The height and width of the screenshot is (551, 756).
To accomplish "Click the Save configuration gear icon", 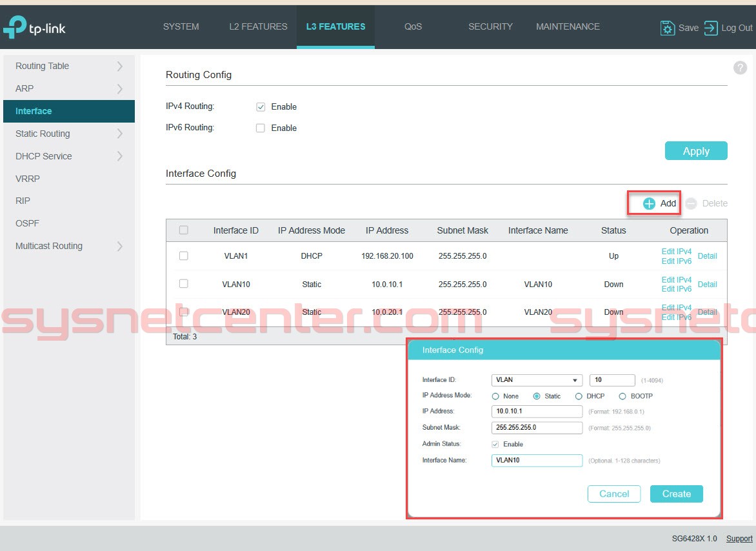I will point(667,28).
